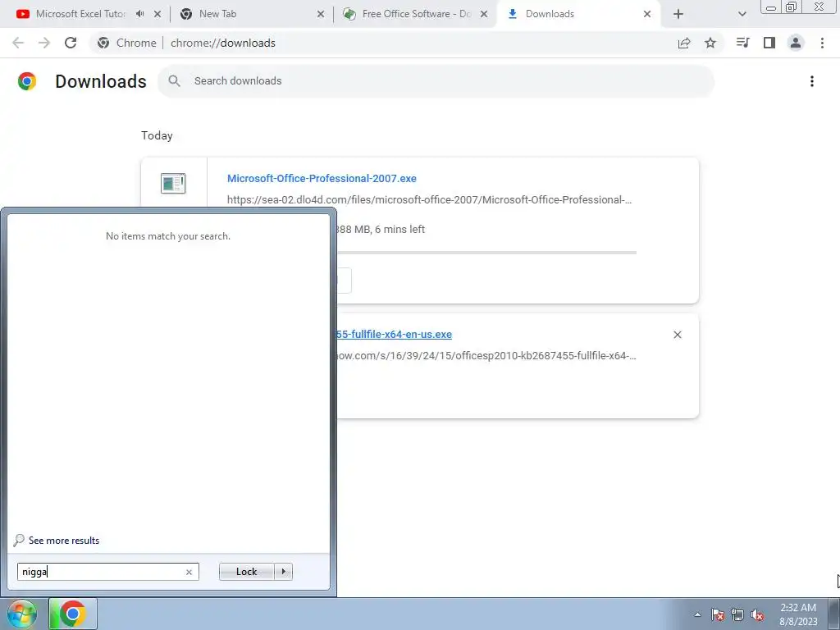Click the Chrome taskbar icon

coord(73,614)
